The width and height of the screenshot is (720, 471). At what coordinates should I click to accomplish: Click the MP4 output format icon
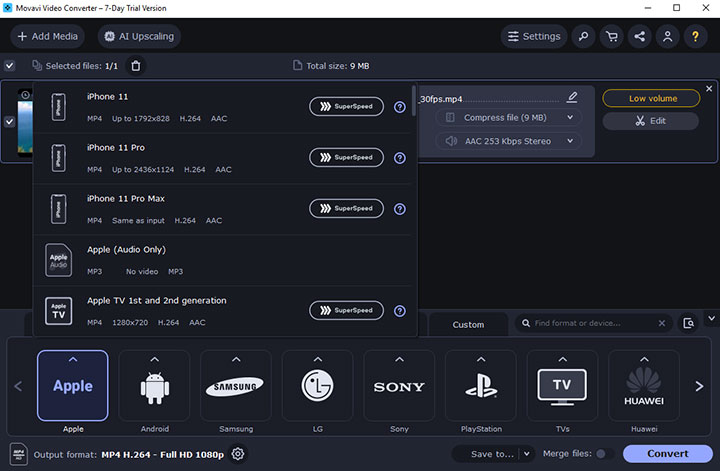(x=19, y=454)
